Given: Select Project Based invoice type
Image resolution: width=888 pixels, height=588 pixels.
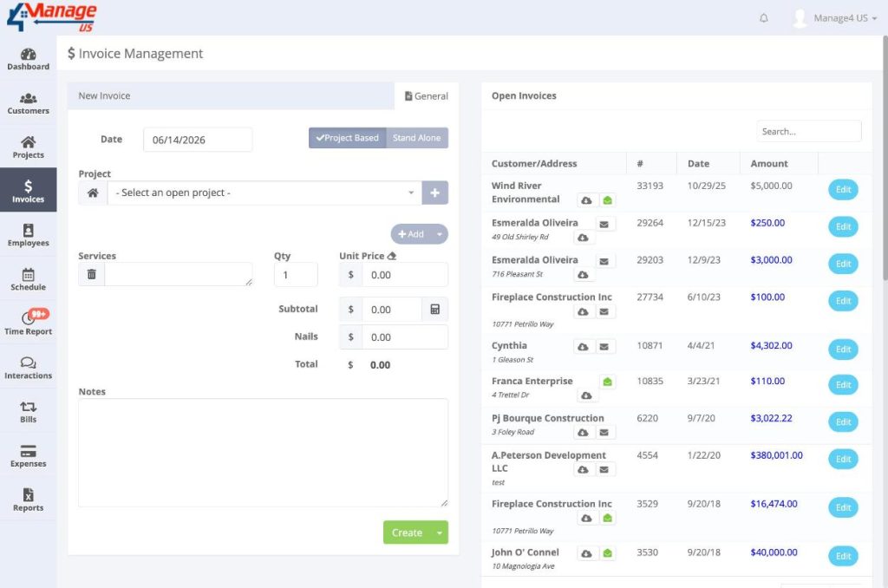Looking at the screenshot, I should click(347, 138).
